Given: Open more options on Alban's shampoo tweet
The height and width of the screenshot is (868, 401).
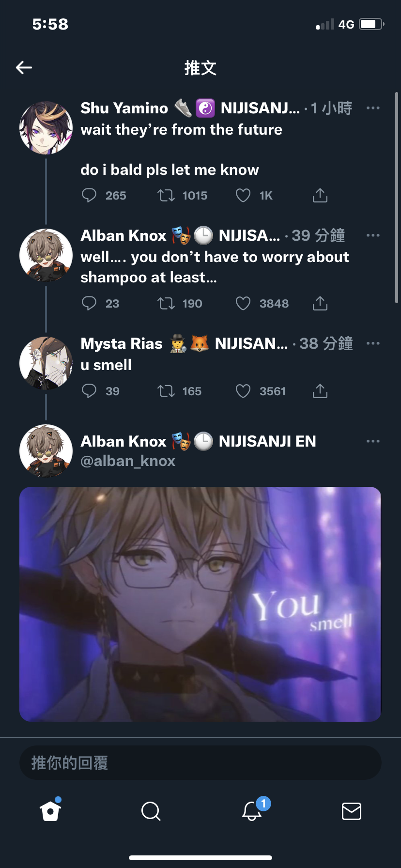Looking at the screenshot, I should coord(373,235).
